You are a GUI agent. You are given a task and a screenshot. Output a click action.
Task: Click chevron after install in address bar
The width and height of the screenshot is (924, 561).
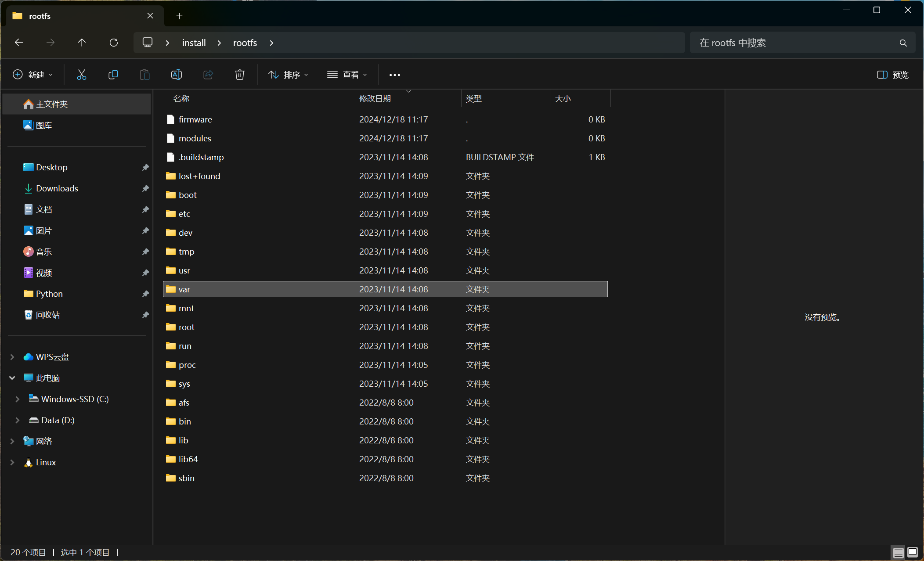(219, 43)
